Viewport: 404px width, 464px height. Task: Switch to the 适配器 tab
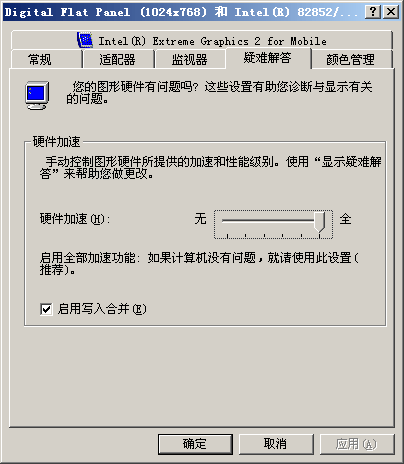coord(118,59)
